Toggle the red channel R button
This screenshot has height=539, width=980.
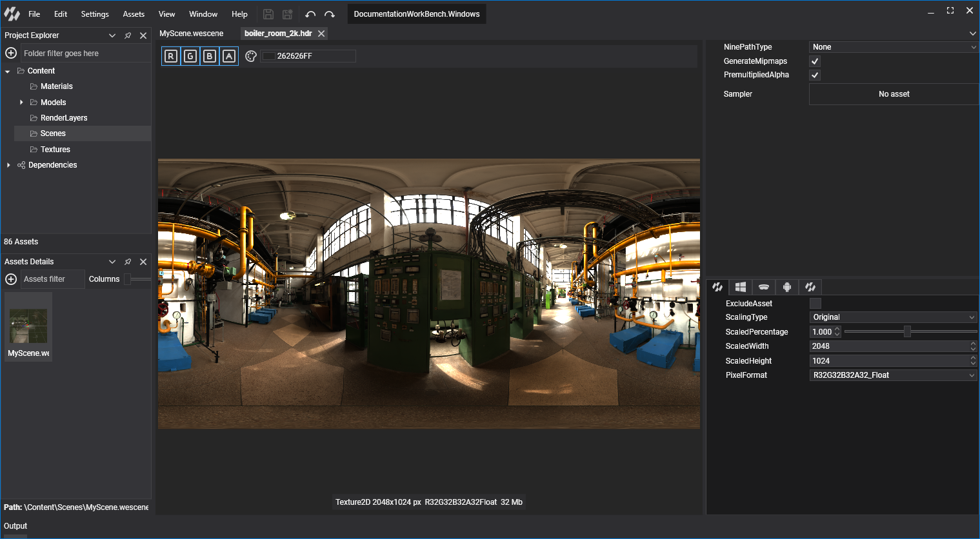coord(170,56)
